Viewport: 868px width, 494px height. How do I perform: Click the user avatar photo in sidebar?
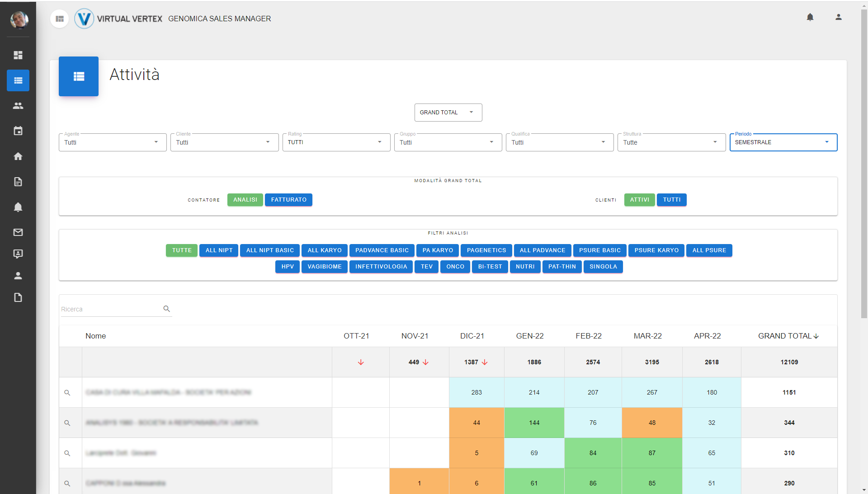(19, 20)
